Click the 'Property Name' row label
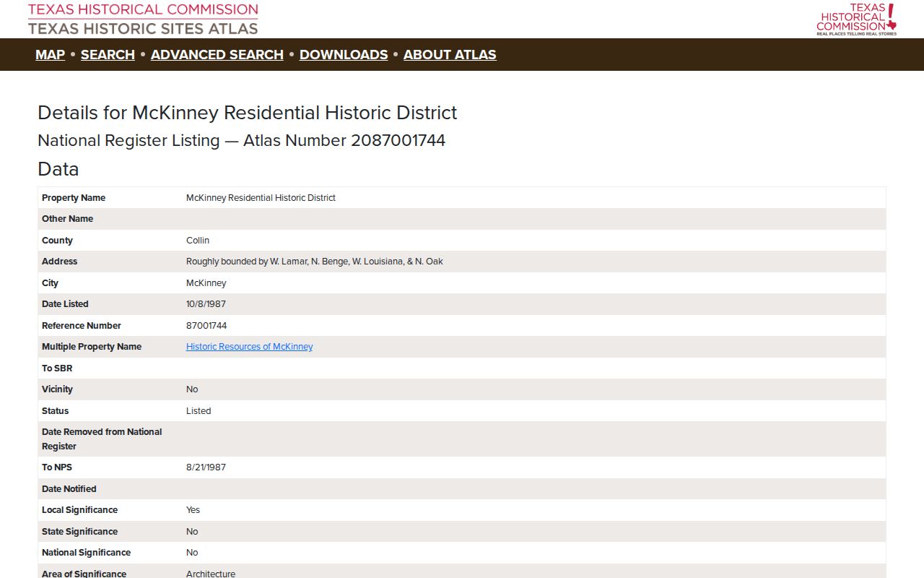This screenshot has height=578, width=924. coord(74,198)
